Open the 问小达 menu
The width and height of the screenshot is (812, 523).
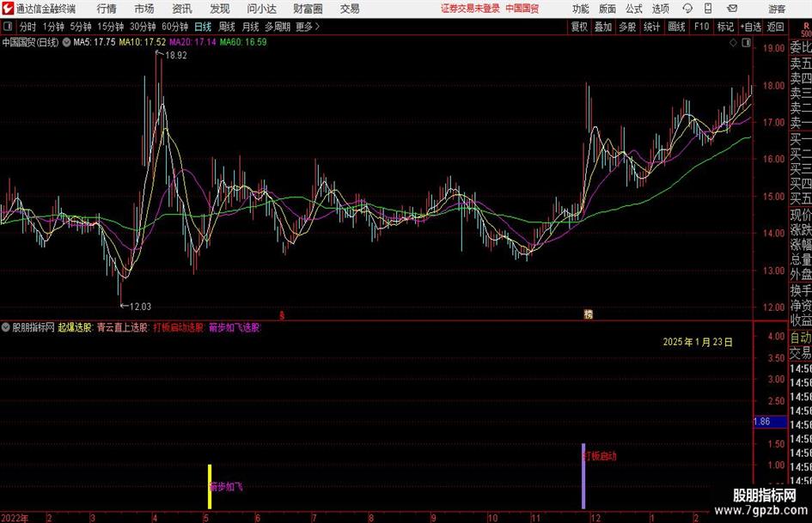[261, 9]
